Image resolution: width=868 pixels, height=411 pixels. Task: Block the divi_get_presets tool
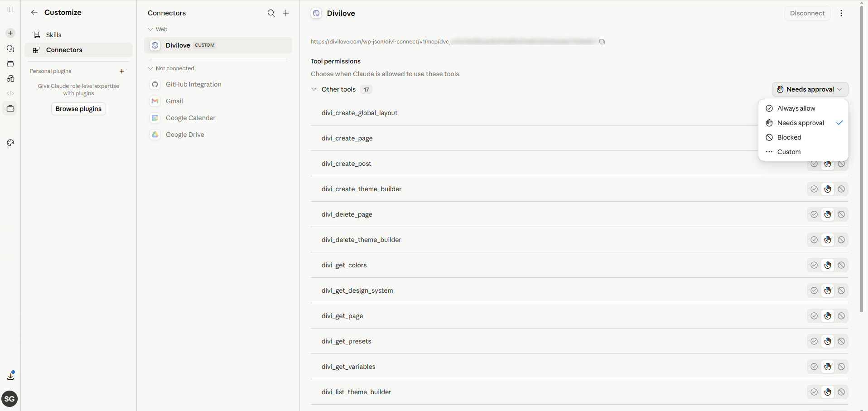tap(841, 341)
